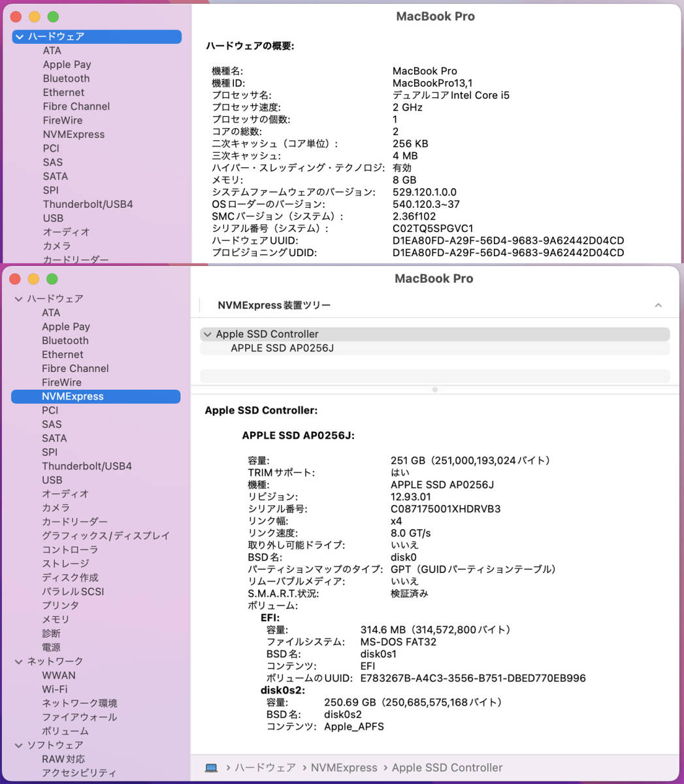Collapse the ソフトウェア section in the sidebar

(18, 745)
